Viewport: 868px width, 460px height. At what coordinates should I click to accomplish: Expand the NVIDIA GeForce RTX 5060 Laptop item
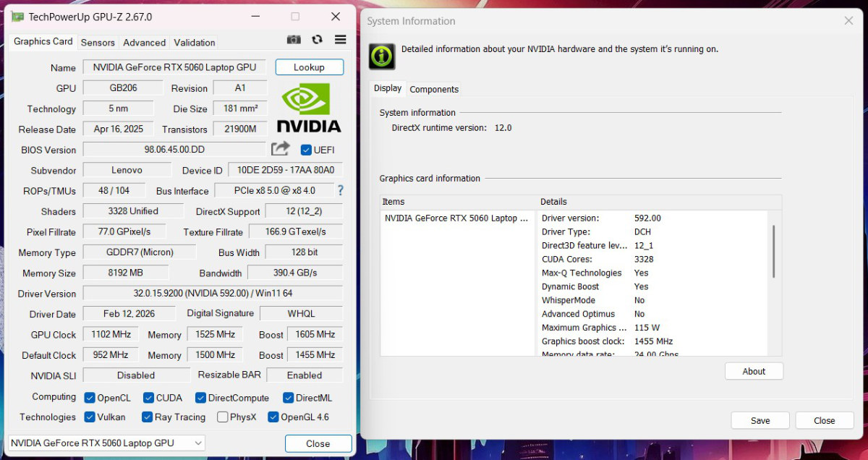[456, 218]
